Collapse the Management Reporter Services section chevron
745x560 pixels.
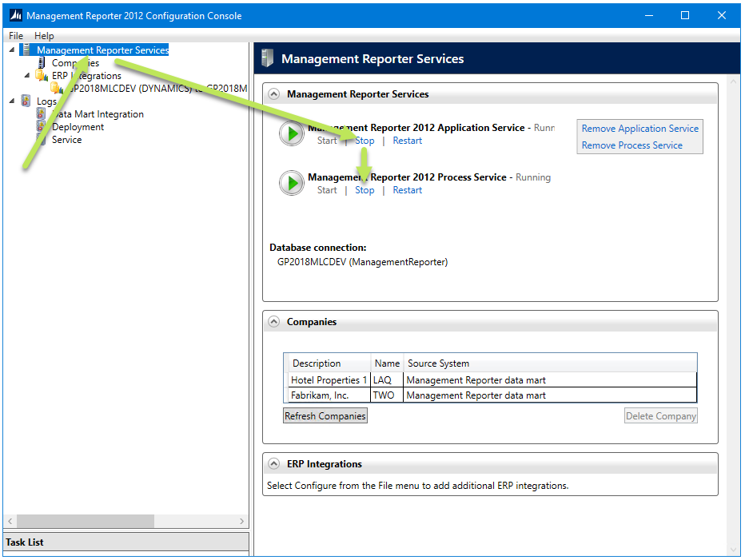click(x=273, y=93)
